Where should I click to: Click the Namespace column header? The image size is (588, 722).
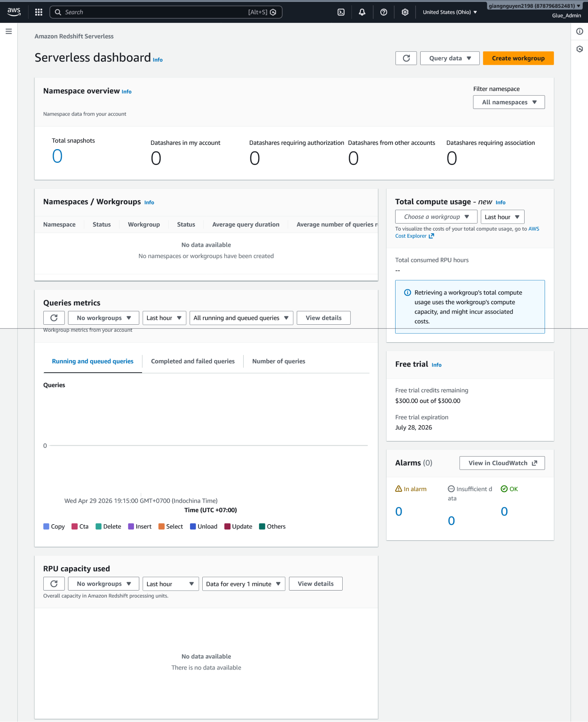point(59,224)
